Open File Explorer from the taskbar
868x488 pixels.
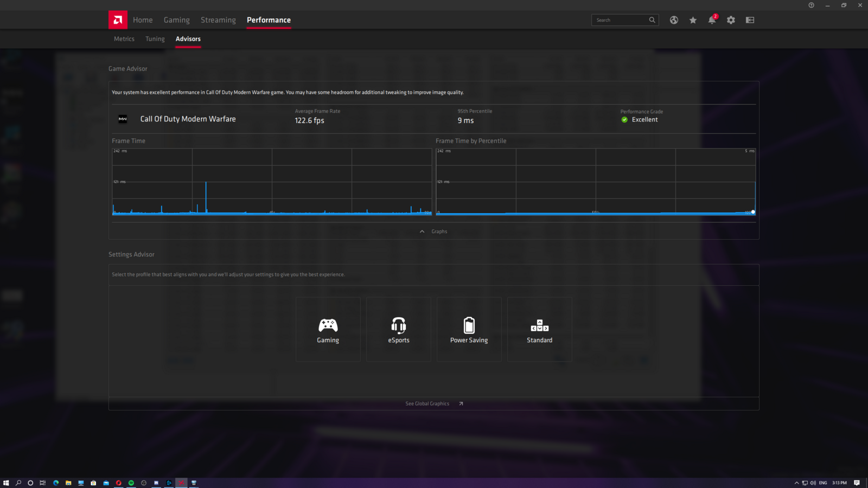click(x=68, y=483)
